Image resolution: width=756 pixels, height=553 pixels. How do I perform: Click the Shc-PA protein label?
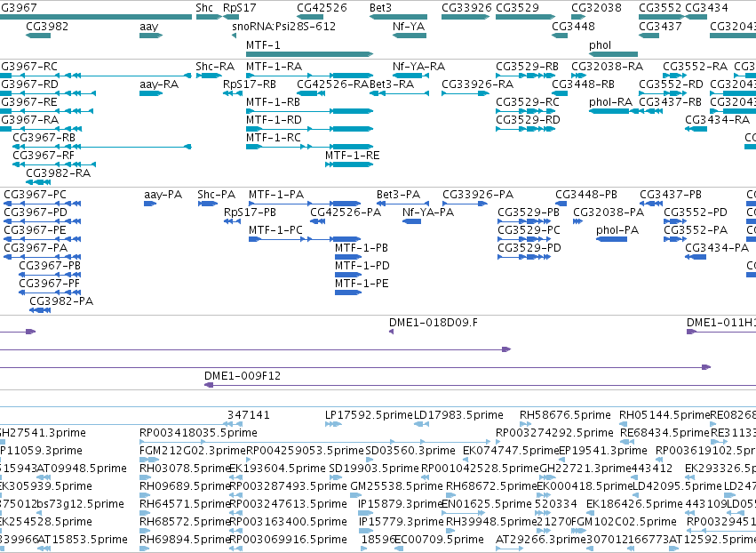217,195
